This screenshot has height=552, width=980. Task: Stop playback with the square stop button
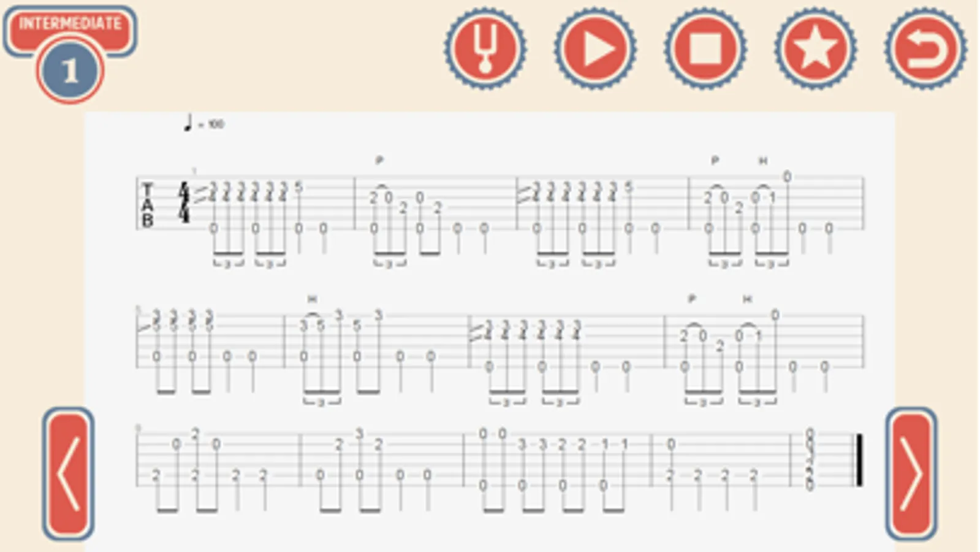point(705,48)
